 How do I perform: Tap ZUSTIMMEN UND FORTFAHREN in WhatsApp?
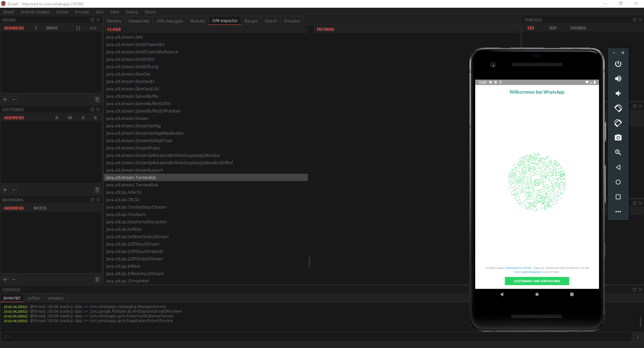[537, 281]
